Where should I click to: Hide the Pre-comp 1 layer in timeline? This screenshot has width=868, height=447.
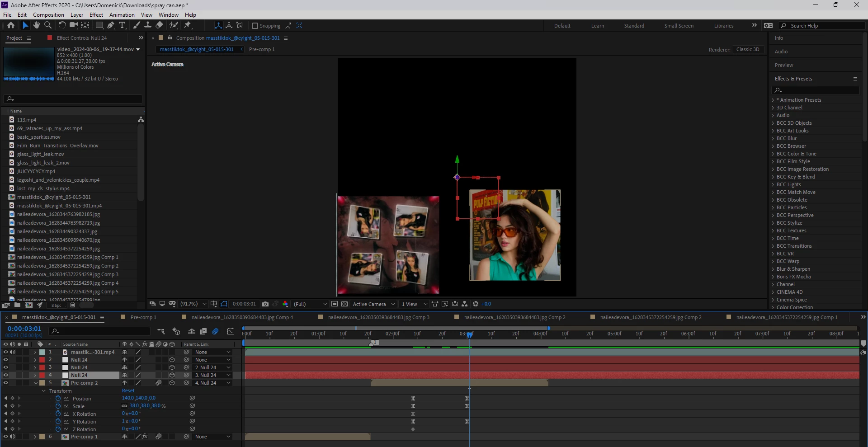(6, 437)
